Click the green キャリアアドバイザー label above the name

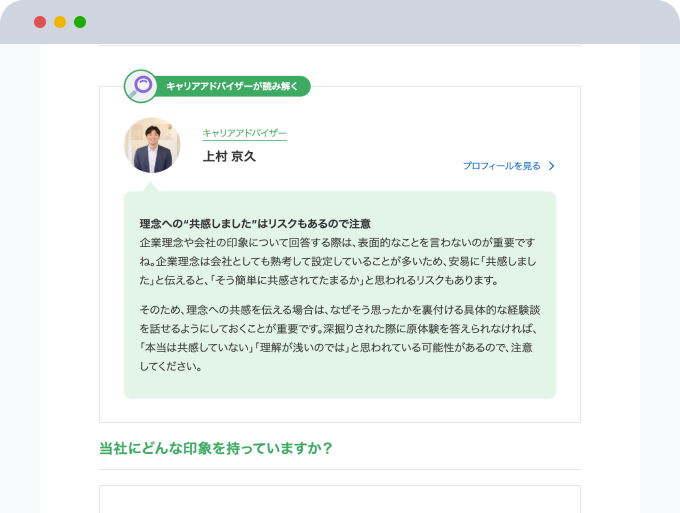244,133
